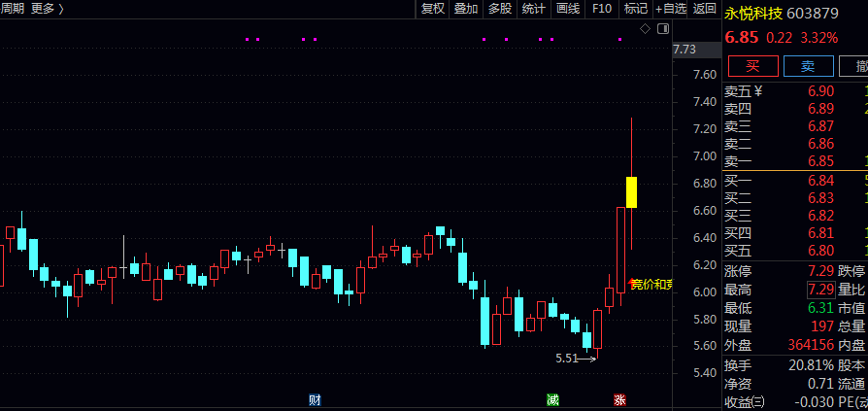Viewport: 868px width, 411px height.
Task: Select 买四 price 6.81
Action: [x=820, y=233]
